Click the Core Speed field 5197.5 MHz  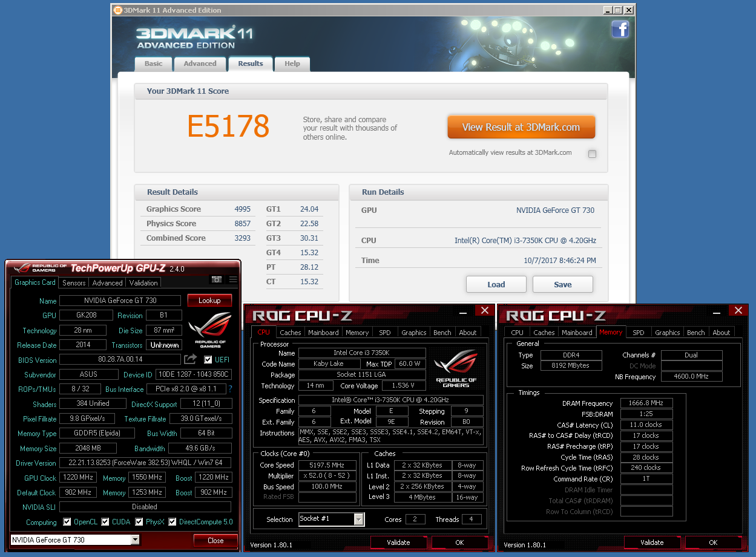(x=327, y=465)
